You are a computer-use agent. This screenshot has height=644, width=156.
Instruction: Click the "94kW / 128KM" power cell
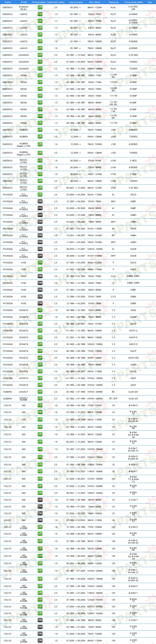(95, 181)
